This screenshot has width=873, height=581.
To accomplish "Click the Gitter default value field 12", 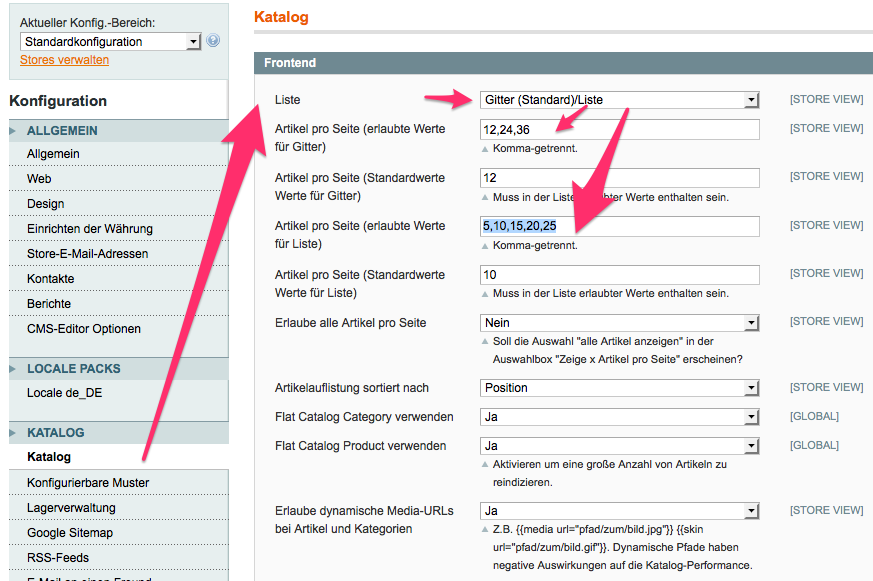I will [620, 178].
